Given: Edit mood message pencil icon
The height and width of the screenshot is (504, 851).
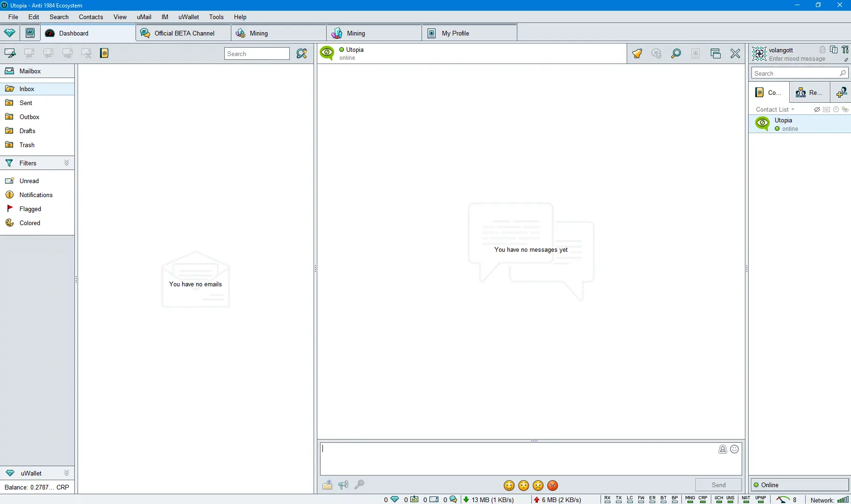Looking at the screenshot, I should tap(846, 60).
